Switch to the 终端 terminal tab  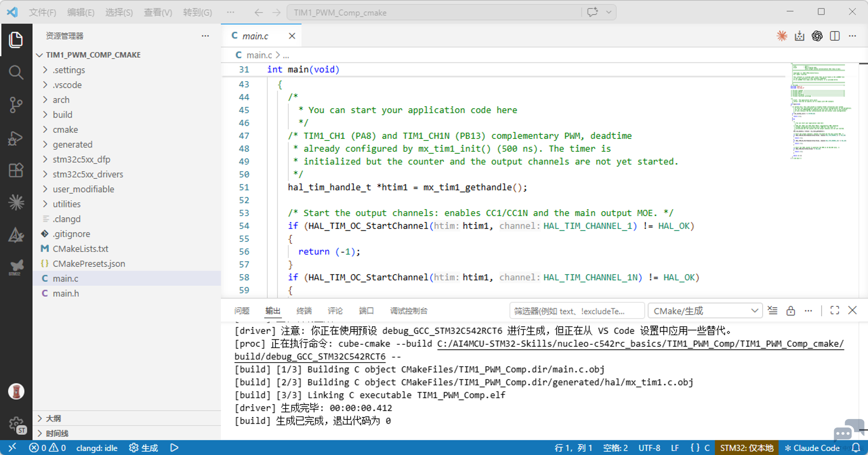304,311
